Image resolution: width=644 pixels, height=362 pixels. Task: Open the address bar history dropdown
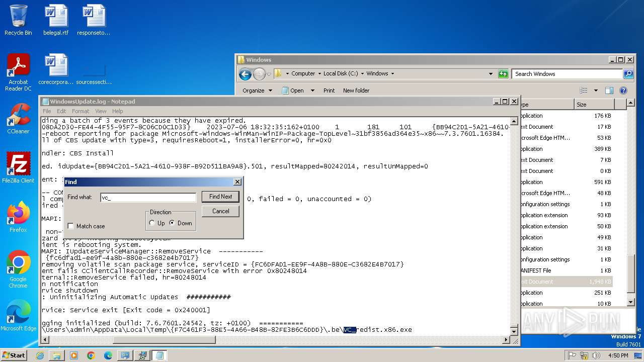pyautogui.click(x=491, y=73)
